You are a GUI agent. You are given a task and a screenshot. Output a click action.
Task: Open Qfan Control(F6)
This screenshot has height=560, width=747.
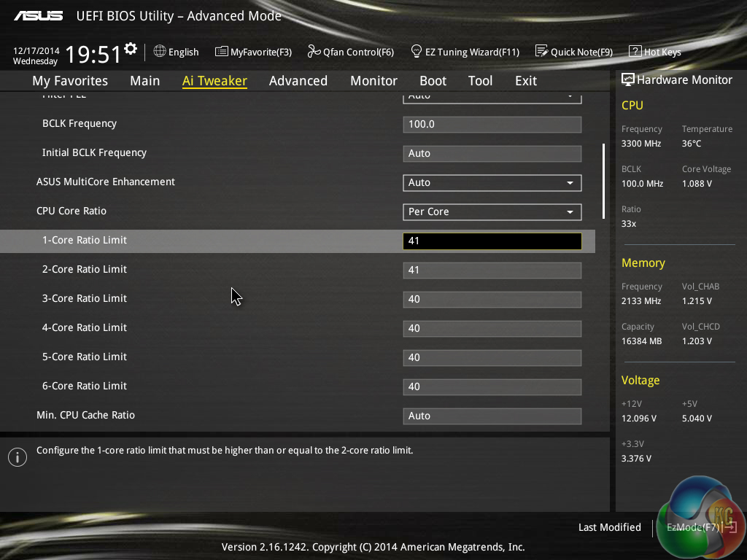[x=351, y=52]
